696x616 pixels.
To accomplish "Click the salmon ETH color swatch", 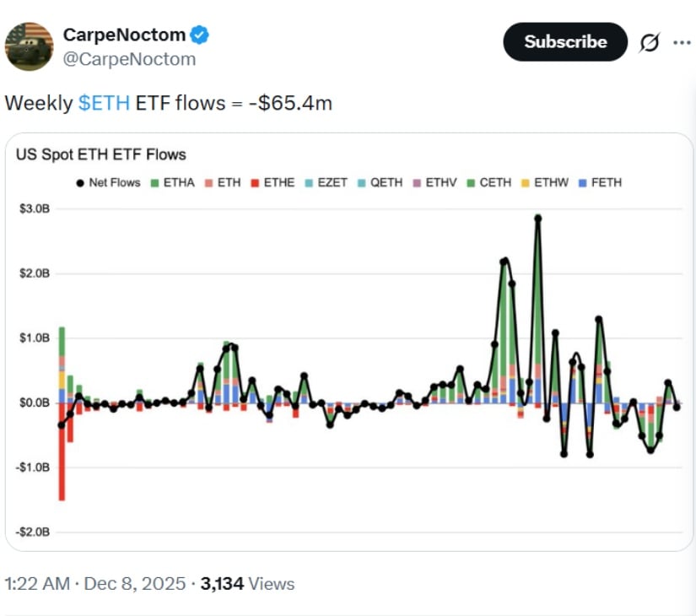I will [210, 181].
